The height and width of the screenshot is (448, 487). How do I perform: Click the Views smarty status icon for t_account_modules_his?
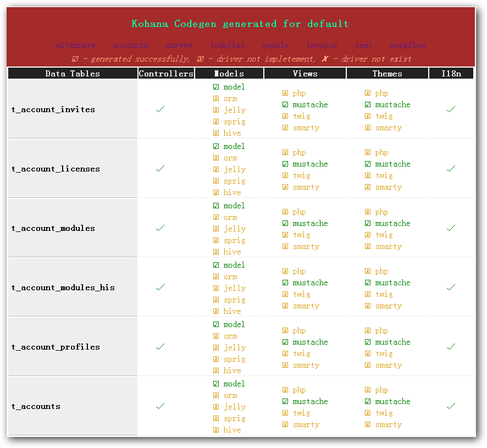coord(285,306)
